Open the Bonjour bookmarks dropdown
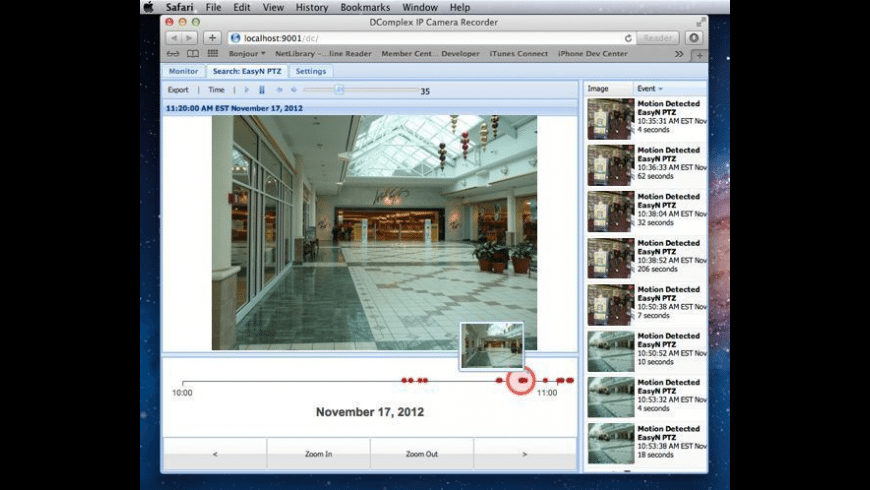 pos(249,54)
